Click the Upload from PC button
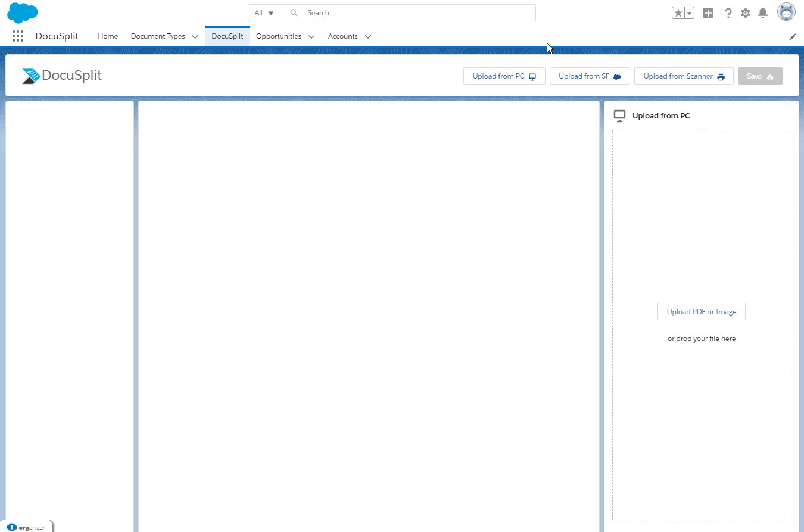The image size is (804, 532). tap(504, 76)
